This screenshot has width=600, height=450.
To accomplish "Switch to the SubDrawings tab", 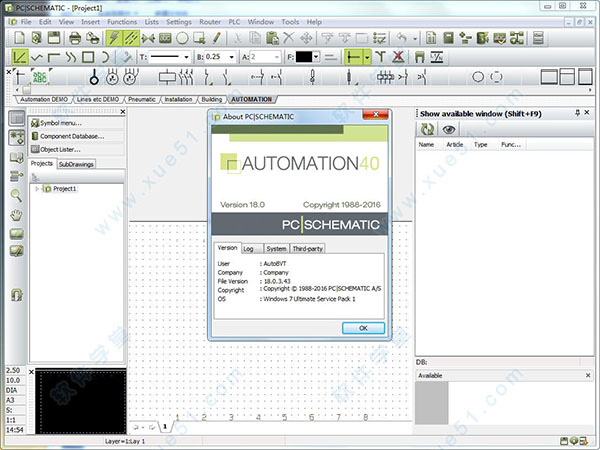I will click(x=76, y=164).
